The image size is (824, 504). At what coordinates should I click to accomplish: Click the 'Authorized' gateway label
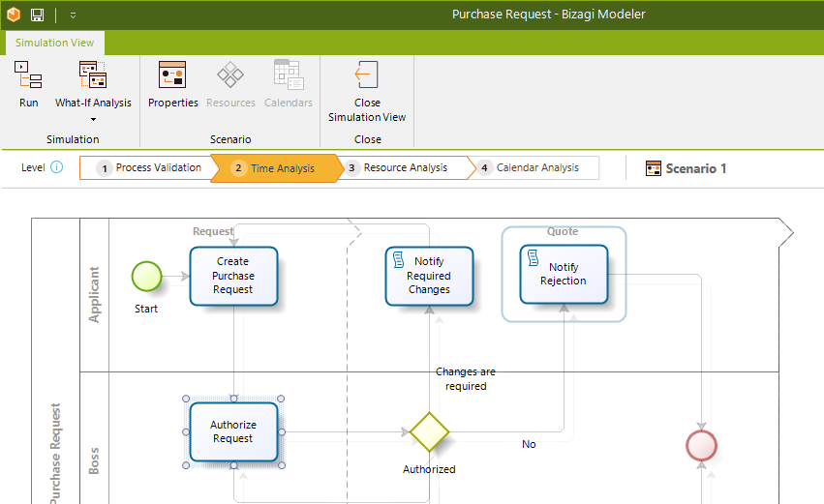(x=429, y=469)
